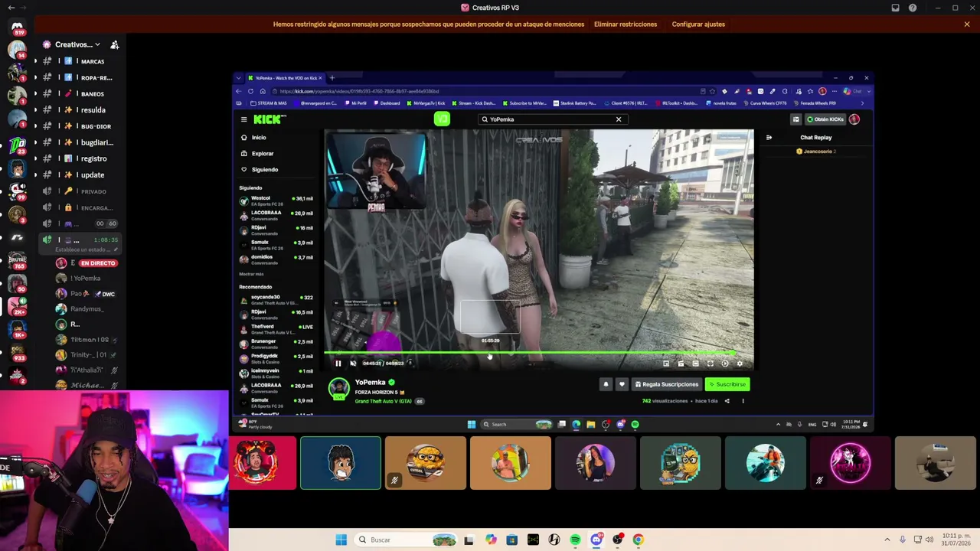Click the EN DIRECTO live badge
Viewport: 980px width, 551px height.
click(x=98, y=263)
